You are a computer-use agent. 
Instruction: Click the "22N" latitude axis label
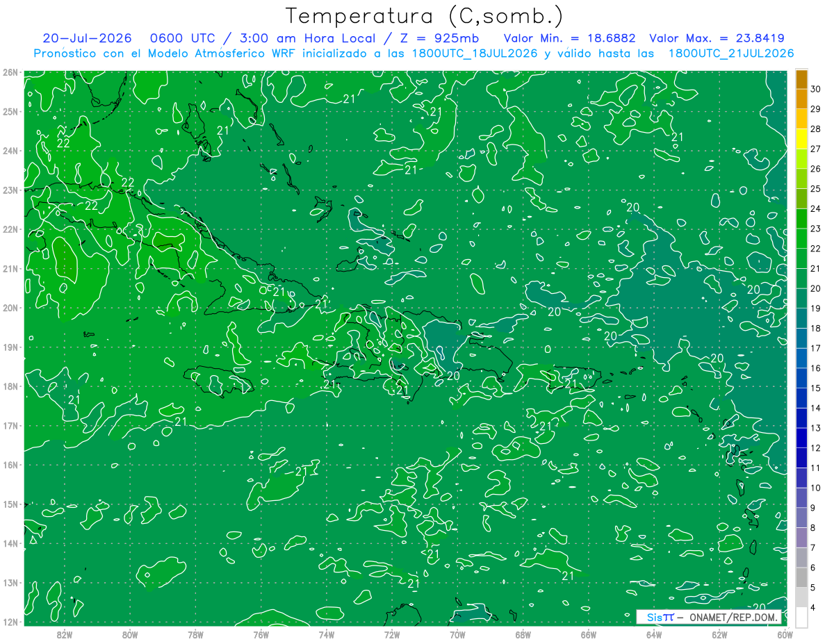(10, 229)
